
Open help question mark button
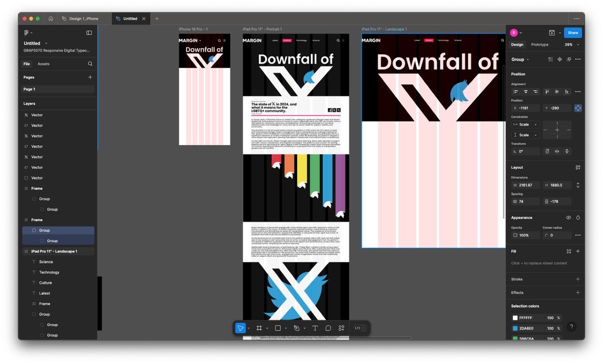[571, 327]
